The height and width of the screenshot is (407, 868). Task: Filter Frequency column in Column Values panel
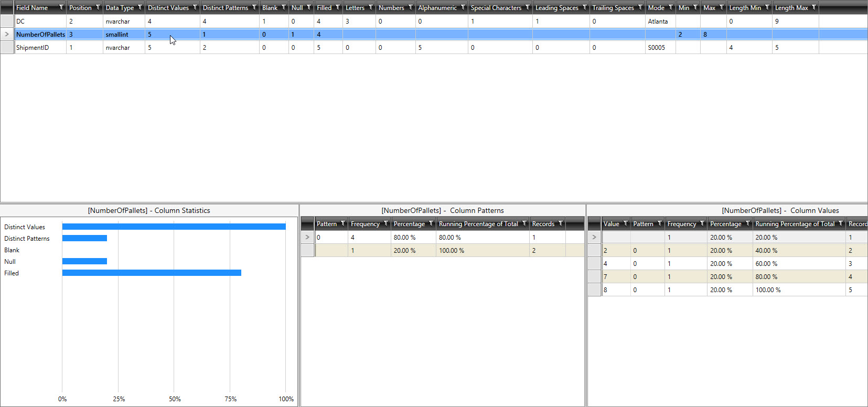[702, 223]
